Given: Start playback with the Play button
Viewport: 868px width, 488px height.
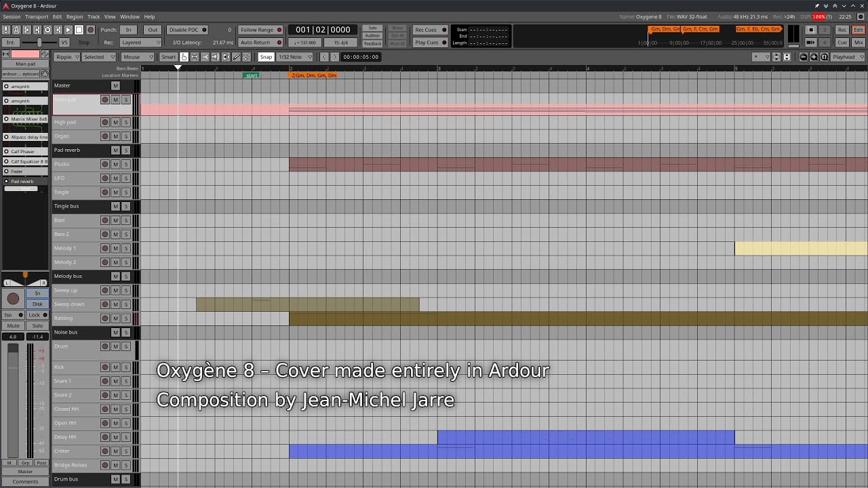Looking at the screenshot, I should pos(68,30).
